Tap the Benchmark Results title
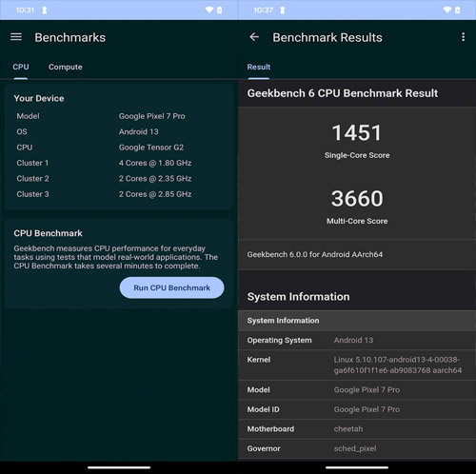476x474 pixels. (327, 37)
